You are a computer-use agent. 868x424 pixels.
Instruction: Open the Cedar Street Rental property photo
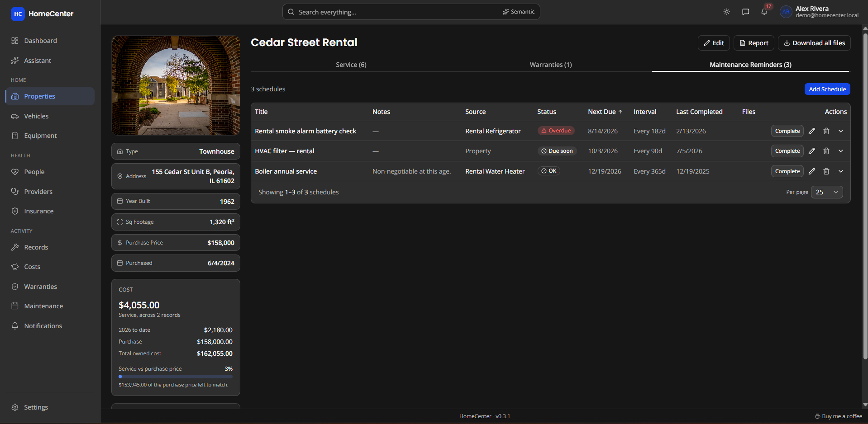point(176,85)
